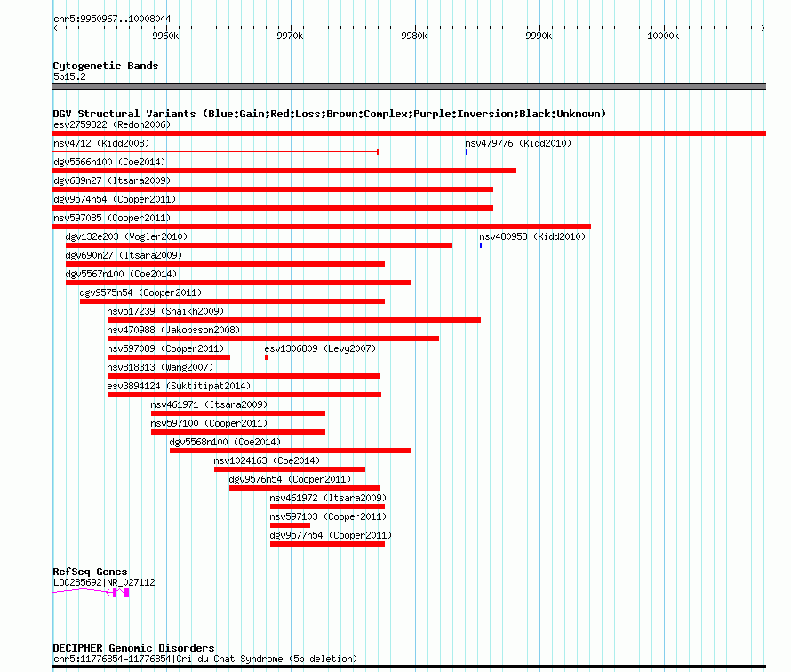Click the 5p15.2 band label
Screen dimensions: 791x672
(x=69, y=76)
